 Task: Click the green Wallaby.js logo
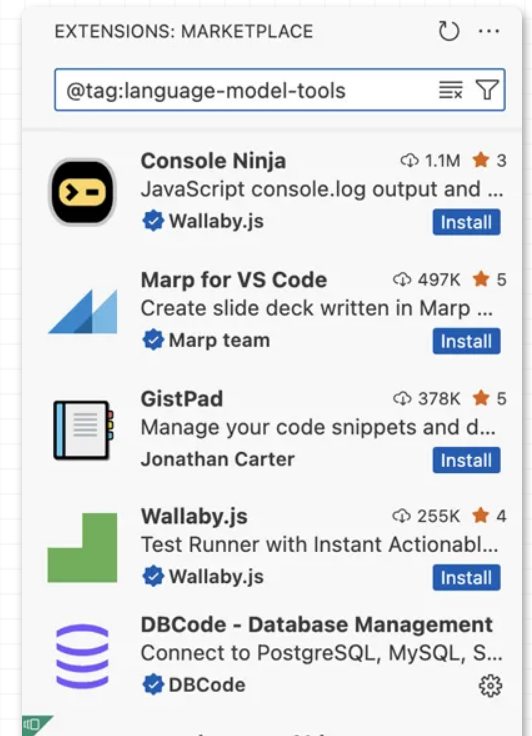coord(82,547)
